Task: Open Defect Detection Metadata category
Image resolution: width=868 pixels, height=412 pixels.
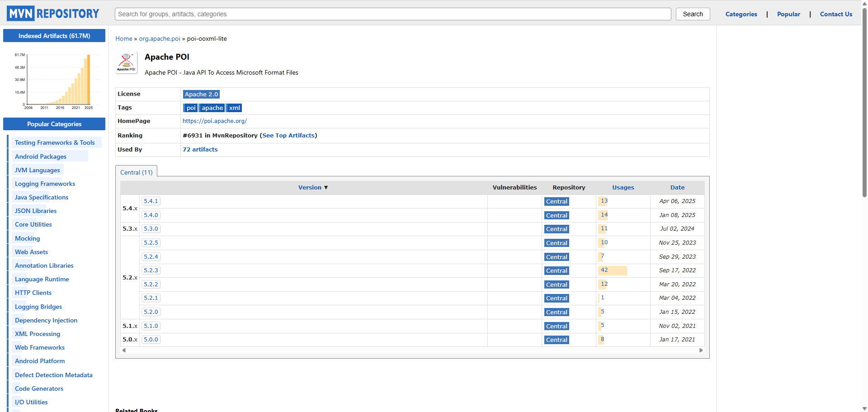Action: click(x=53, y=375)
